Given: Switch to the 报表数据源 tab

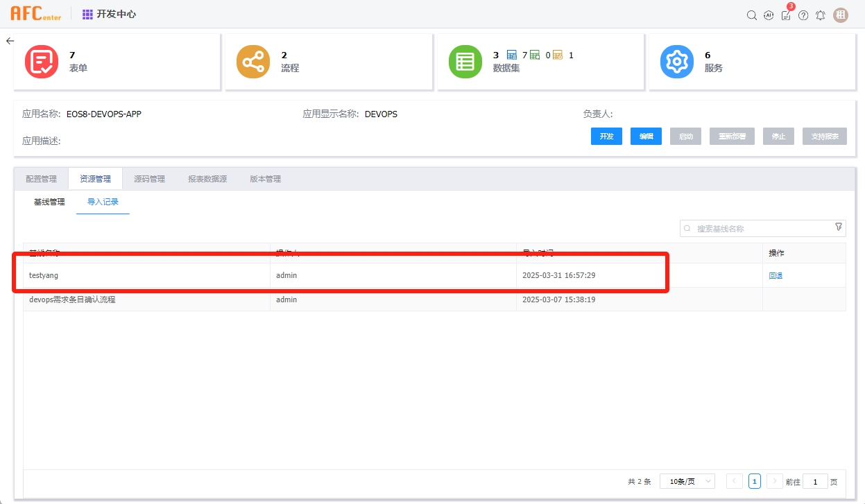Looking at the screenshot, I should pyautogui.click(x=207, y=179).
